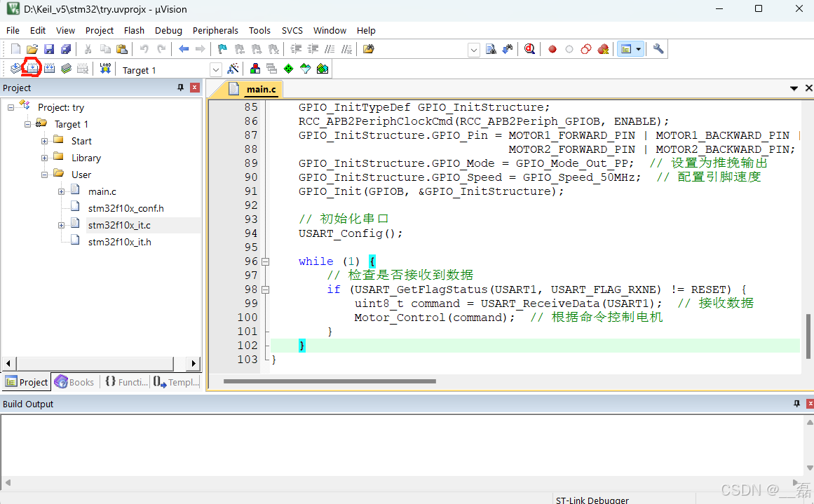Open the file extensions and books manager
This screenshot has width=814, height=504.
pos(255,69)
